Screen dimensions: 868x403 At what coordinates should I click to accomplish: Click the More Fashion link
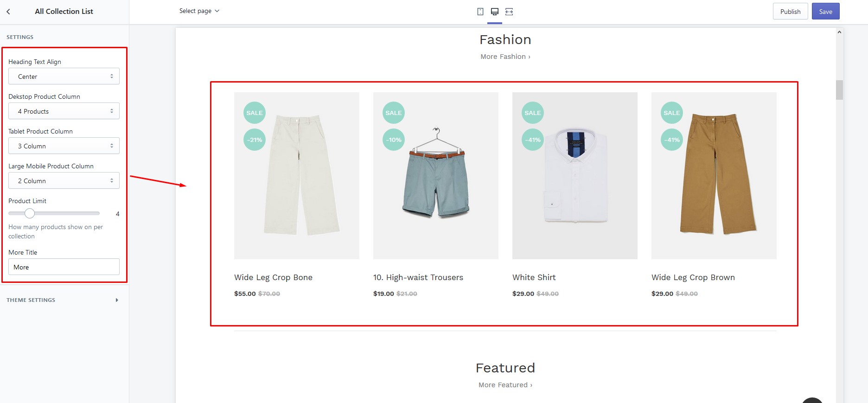pos(505,57)
